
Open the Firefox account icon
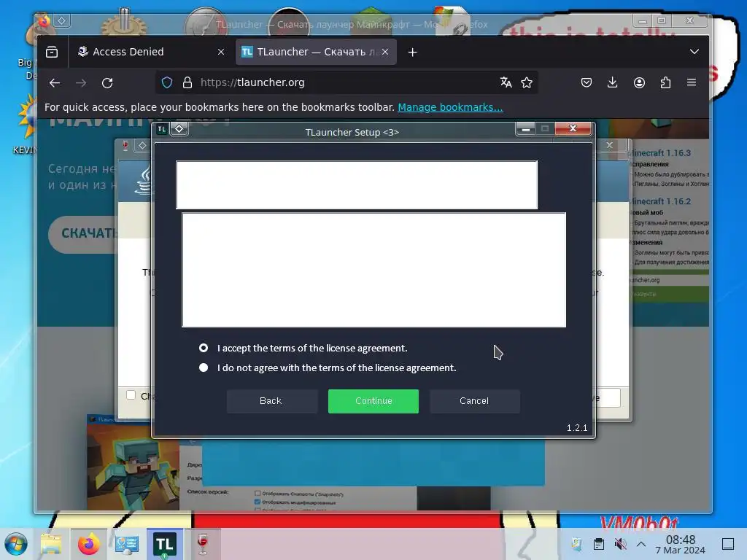click(639, 82)
